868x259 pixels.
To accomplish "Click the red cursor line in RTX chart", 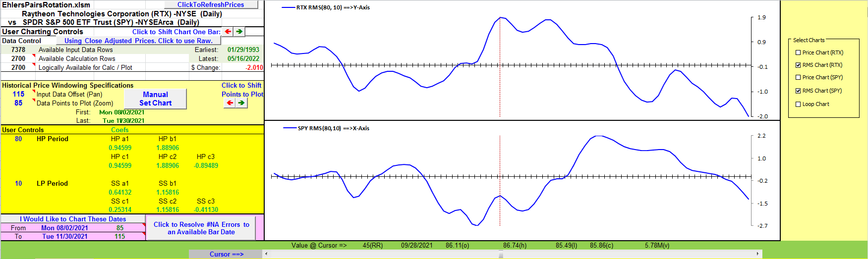I will tap(500, 89).
